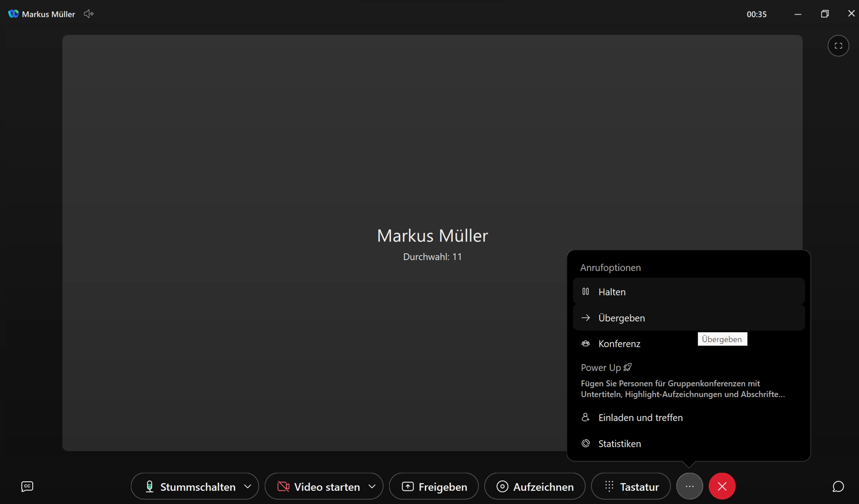This screenshot has width=859, height=504.
Task: Open Statistiken from call options
Action: pyautogui.click(x=619, y=443)
